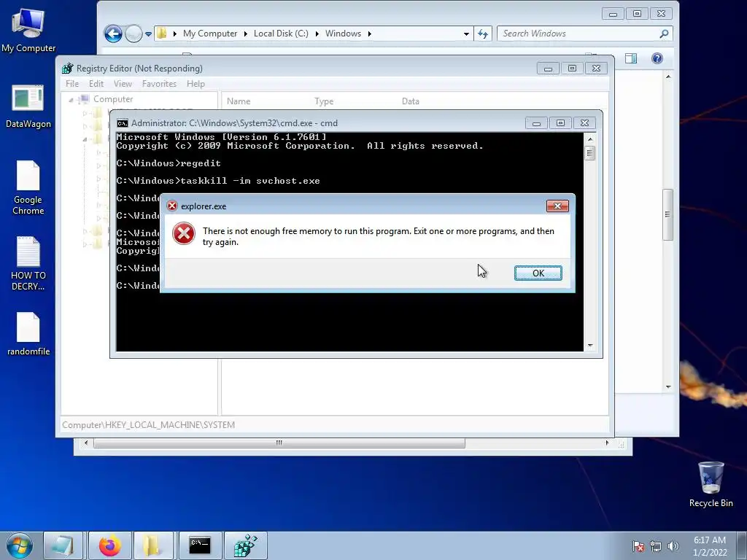Click the folder icon in address bar
This screenshot has height=560, width=747.
162,34
